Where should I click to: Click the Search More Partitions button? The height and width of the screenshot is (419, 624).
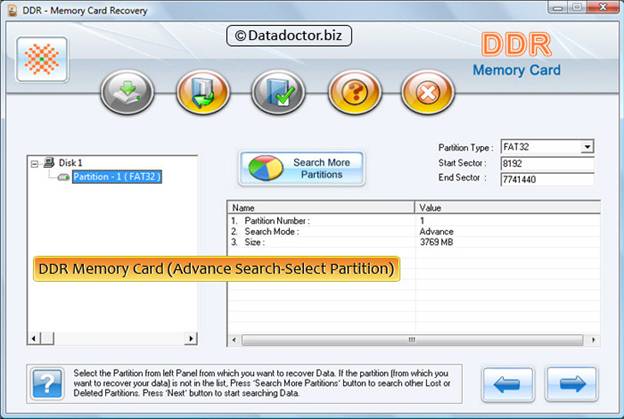click(x=302, y=169)
